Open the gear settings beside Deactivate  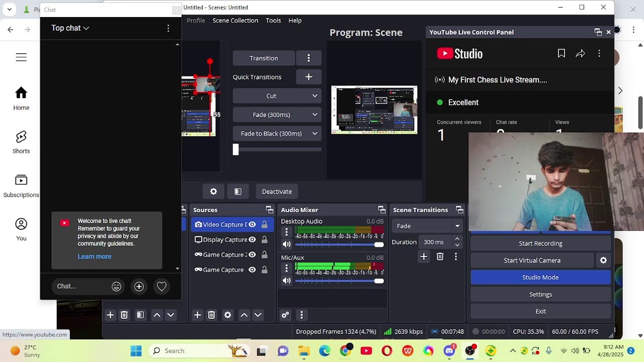click(x=213, y=192)
